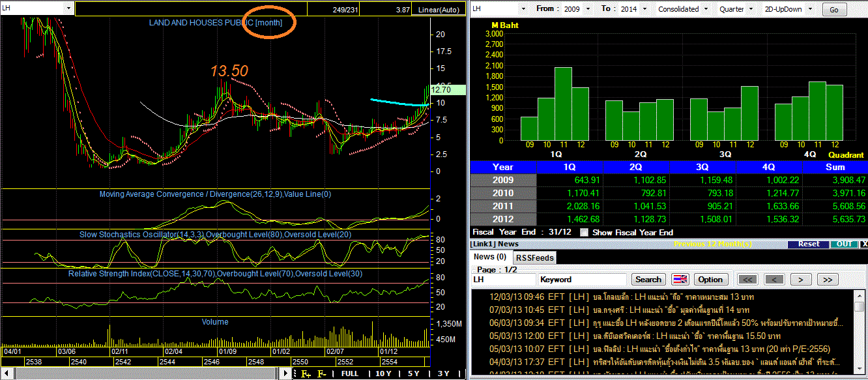Viewport: 868px width, 380px height.
Task: Click the news Option button
Action: (x=710, y=279)
